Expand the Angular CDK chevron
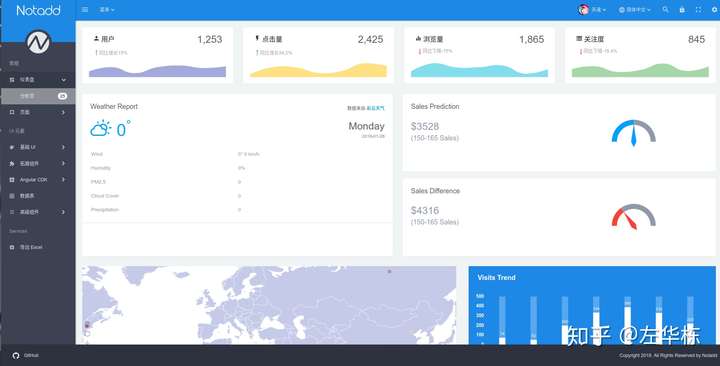 coord(63,180)
